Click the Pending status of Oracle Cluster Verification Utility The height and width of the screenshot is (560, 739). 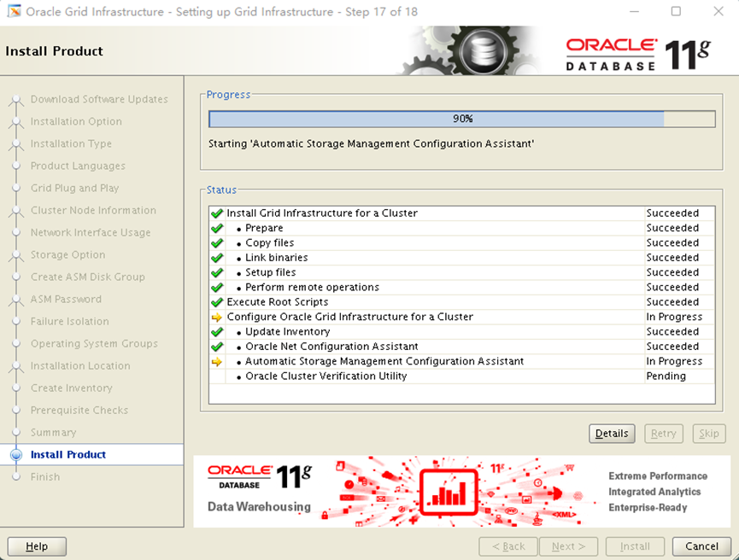pyautogui.click(x=666, y=376)
